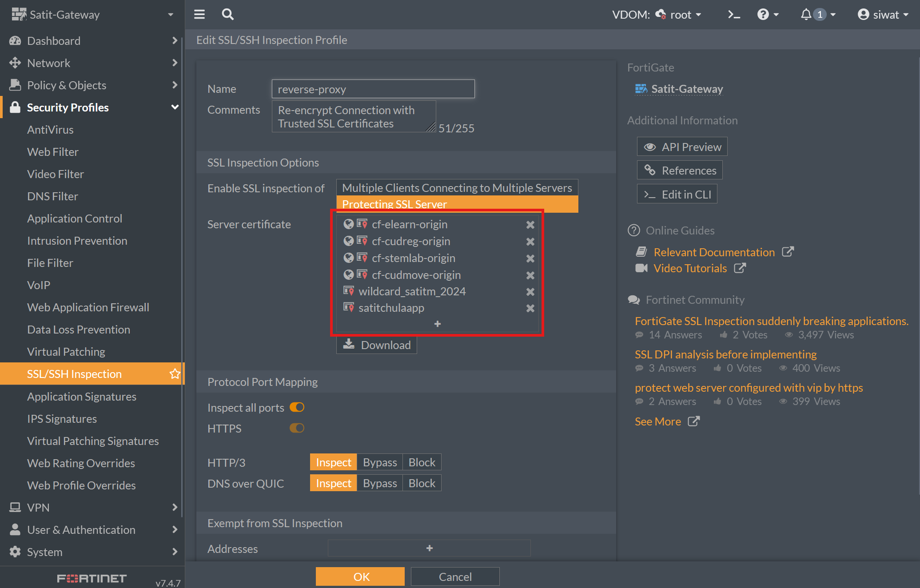The image size is (920, 588).
Task: Remove wildcard_satitm_2024 certificate with X
Action: coord(530,292)
